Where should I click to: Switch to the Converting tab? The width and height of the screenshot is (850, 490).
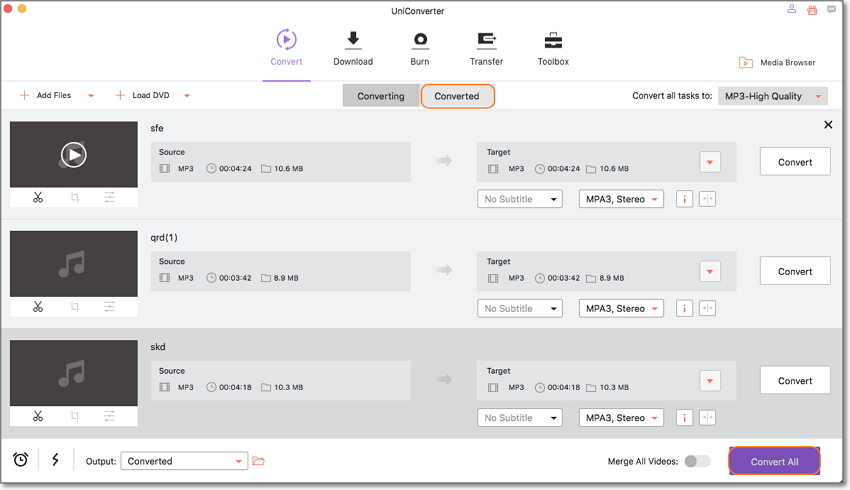click(381, 96)
